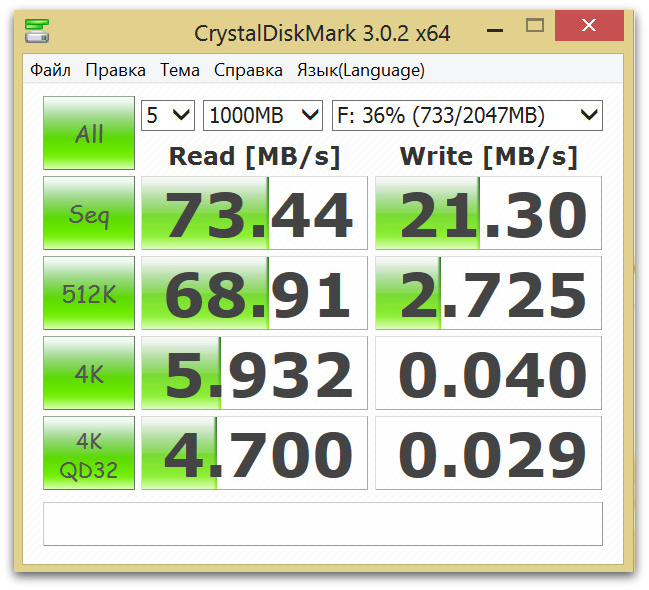Click the 512K write result 2.725
The width and height of the screenshot is (649, 590).
(488, 293)
